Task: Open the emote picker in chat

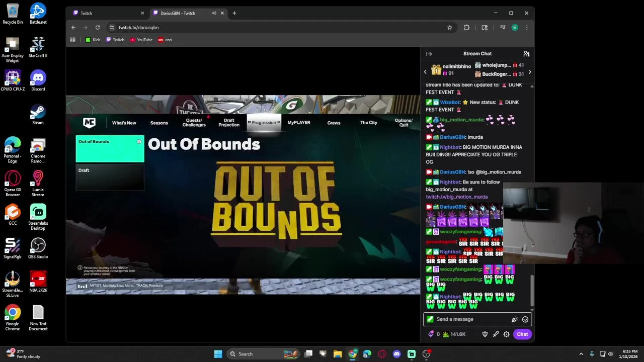Action: [525, 319]
